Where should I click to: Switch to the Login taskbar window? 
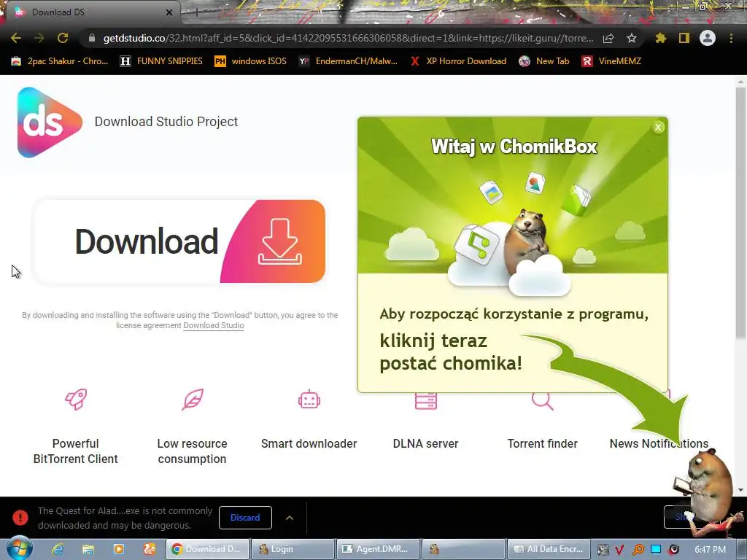coord(293,549)
